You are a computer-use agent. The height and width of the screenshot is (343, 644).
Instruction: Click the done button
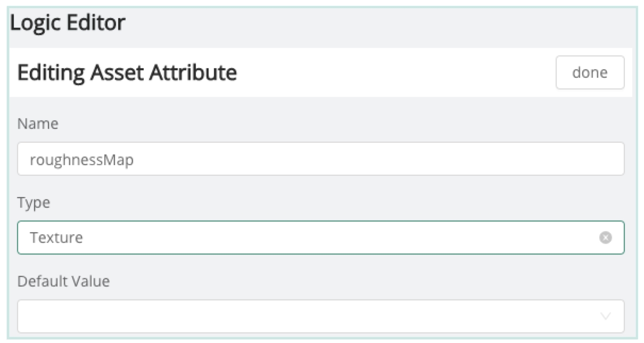pos(590,72)
